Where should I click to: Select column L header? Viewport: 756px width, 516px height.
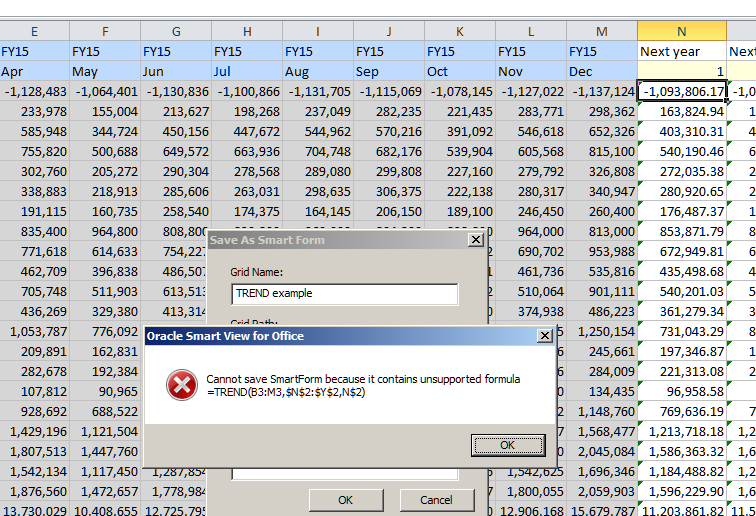click(531, 31)
